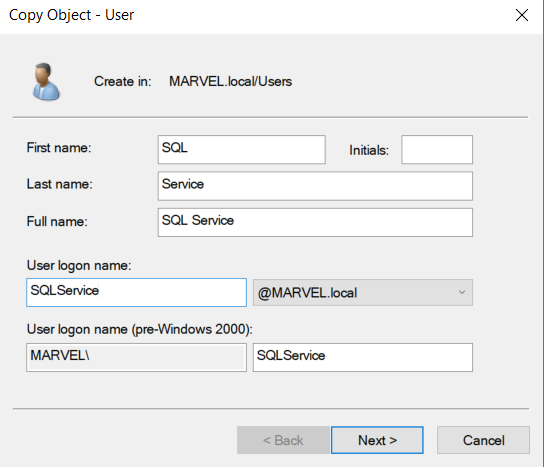This screenshot has height=468, width=547.
Task: Click the Copy Object - User title text
Action: pyautogui.click(x=72, y=15)
